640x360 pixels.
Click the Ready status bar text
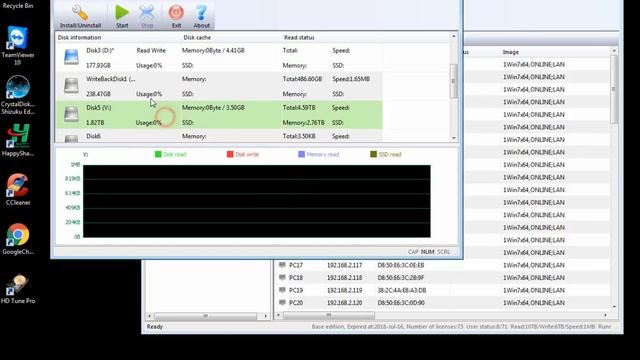point(155,327)
